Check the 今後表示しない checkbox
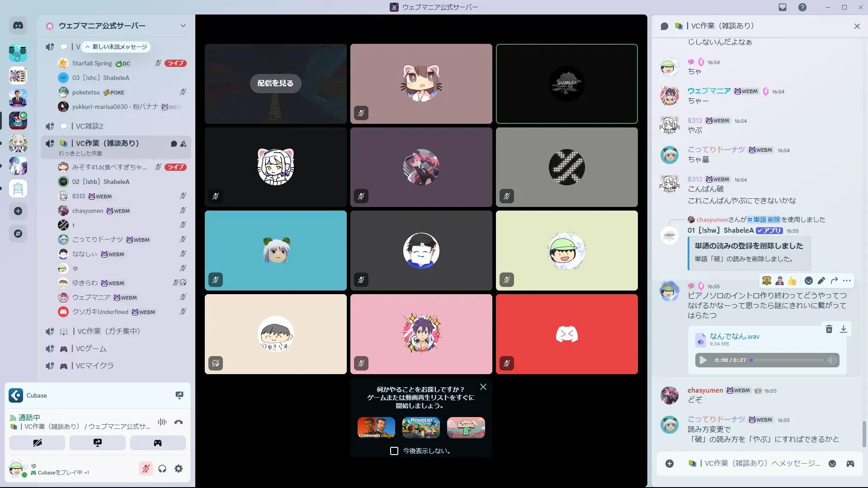Viewport: 868px width, 488px height. 394,451
